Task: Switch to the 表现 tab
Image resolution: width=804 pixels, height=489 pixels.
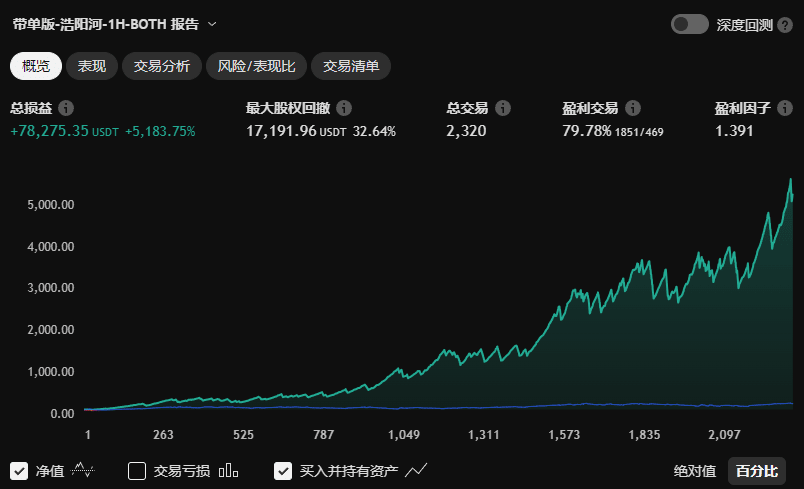Action: pyautogui.click(x=92, y=66)
